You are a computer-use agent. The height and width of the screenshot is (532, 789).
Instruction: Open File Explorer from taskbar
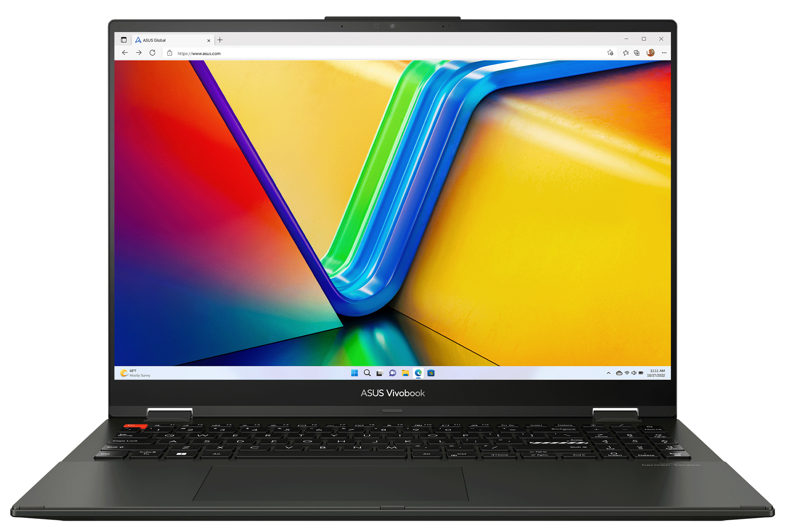click(405, 373)
